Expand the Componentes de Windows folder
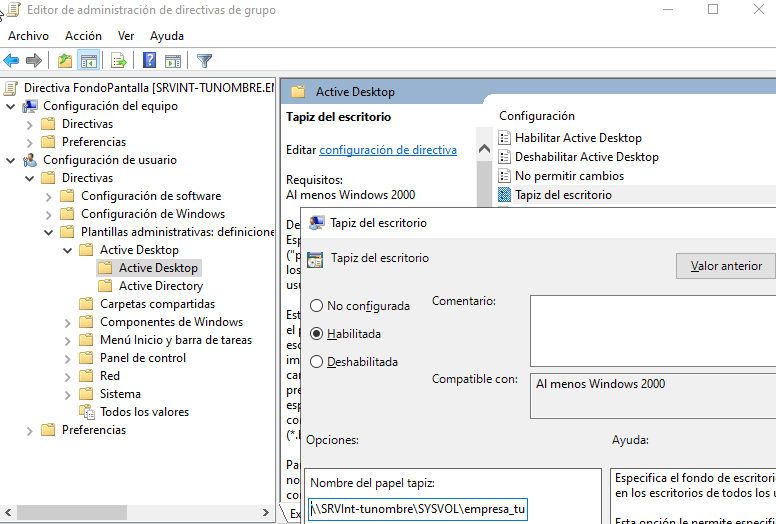The width and height of the screenshot is (776, 524). [x=67, y=322]
